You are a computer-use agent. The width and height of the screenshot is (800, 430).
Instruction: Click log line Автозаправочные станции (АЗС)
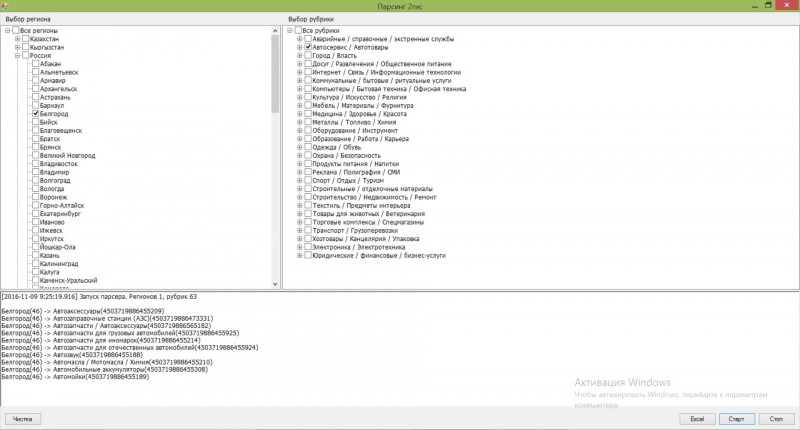[x=107, y=318]
